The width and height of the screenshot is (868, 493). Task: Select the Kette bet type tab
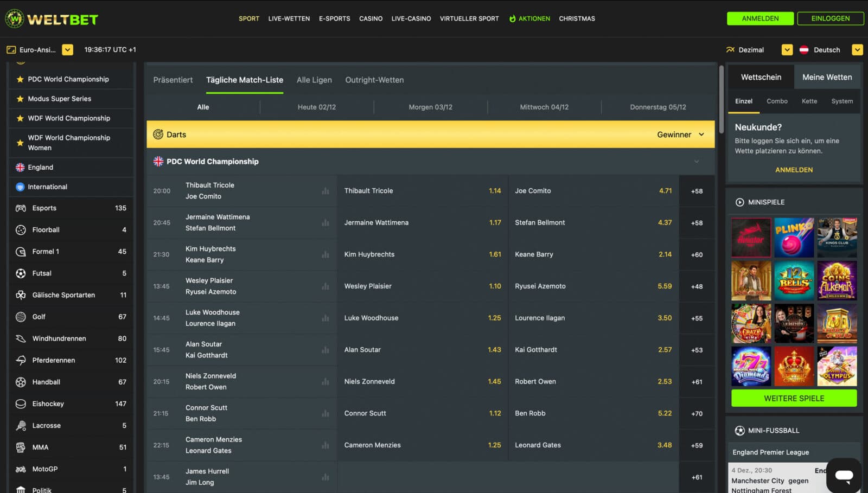coord(809,101)
